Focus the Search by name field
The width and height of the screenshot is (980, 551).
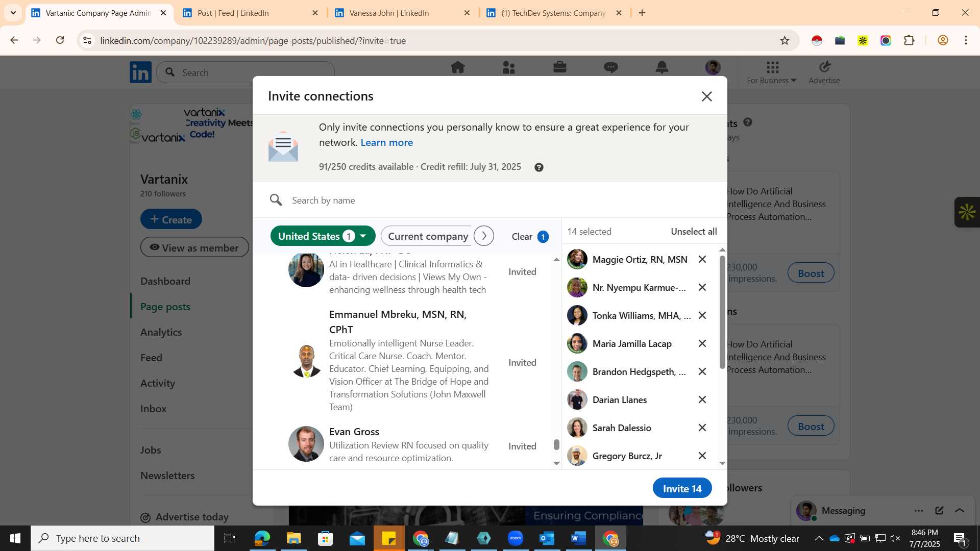[490, 200]
